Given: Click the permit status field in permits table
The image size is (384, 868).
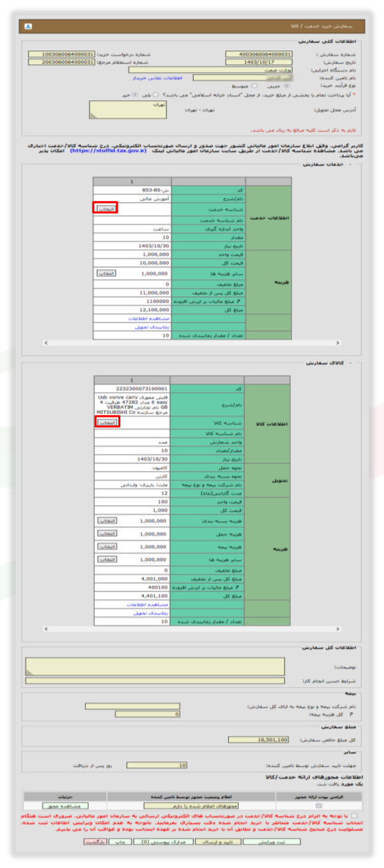Looking at the screenshot, I should [x=193, y=806].
